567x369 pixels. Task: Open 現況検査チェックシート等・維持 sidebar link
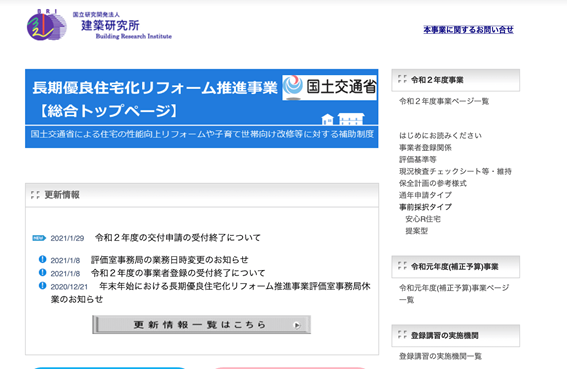(455, 171)
